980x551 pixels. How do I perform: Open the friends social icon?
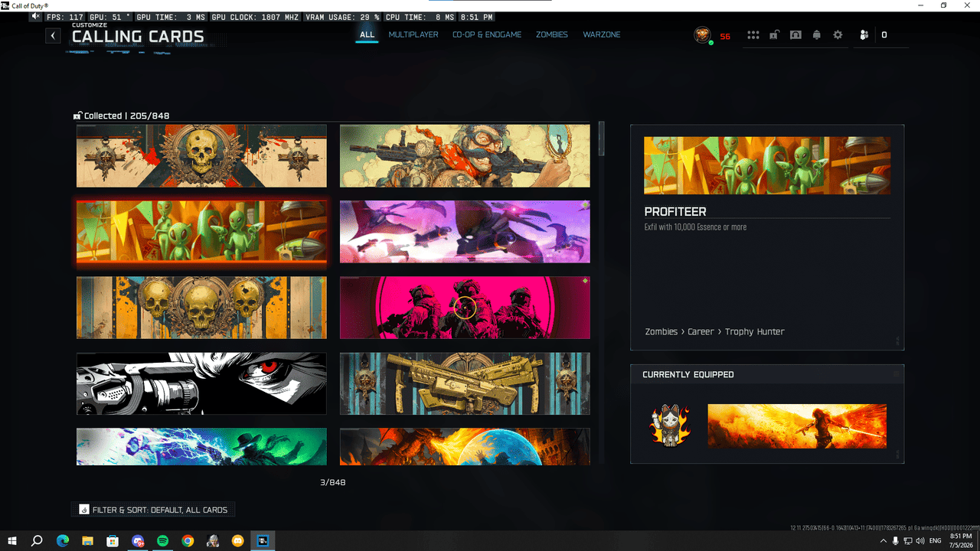pos(864,35)
